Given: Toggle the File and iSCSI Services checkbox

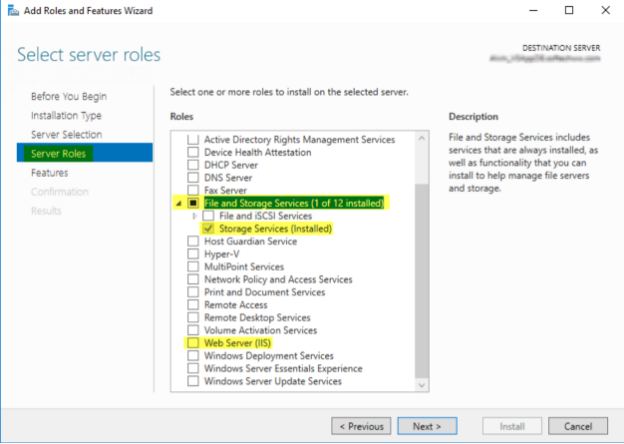Looking at the screenshot, I should [x=209, y=216].
